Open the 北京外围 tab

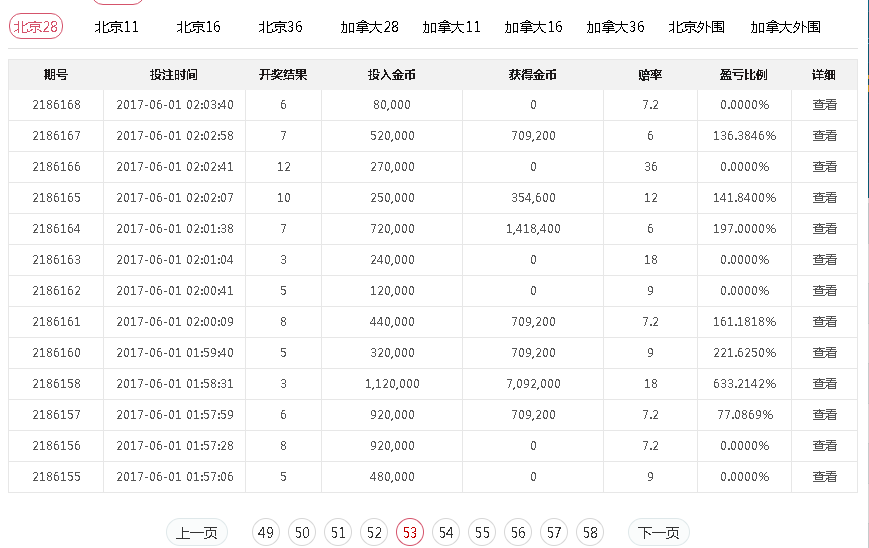(696, 27)
